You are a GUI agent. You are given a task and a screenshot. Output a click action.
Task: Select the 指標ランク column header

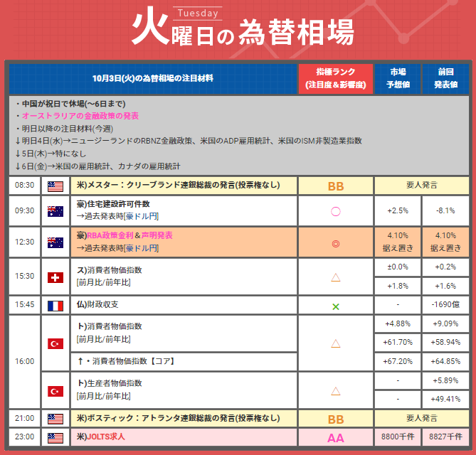click(x=336, y=79)
